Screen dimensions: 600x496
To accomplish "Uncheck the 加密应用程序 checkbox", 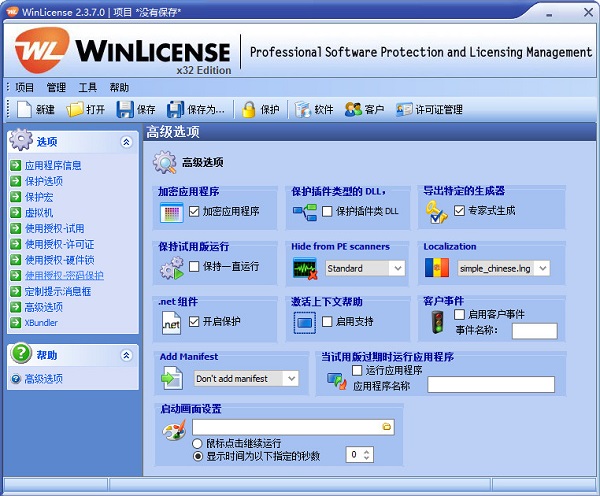I will (194, 211).
